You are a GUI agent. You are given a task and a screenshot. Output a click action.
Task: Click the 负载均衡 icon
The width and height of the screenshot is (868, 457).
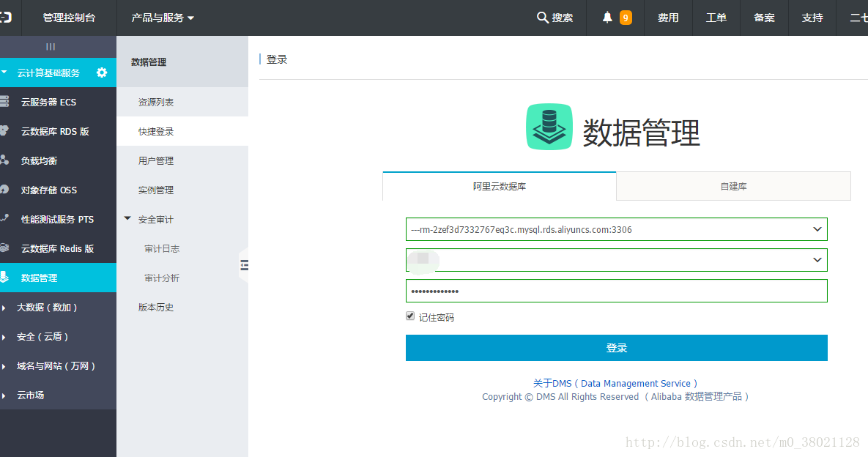tap(4, 160)
